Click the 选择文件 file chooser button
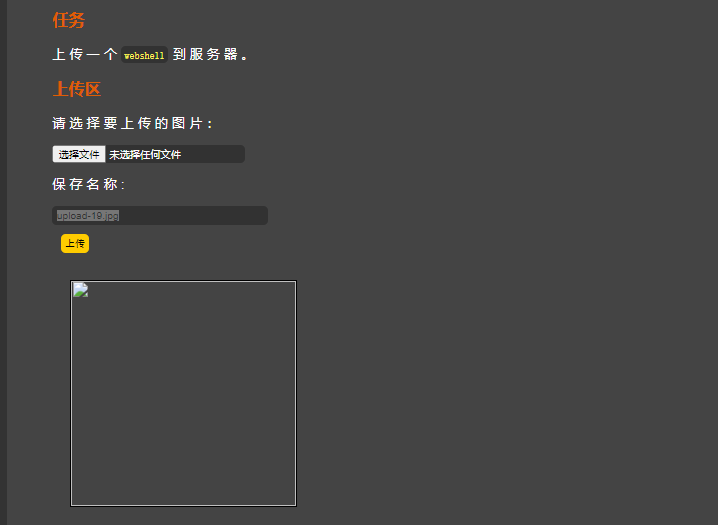The height and width of the screenshot is (525, 718). (x=79, y=154)
